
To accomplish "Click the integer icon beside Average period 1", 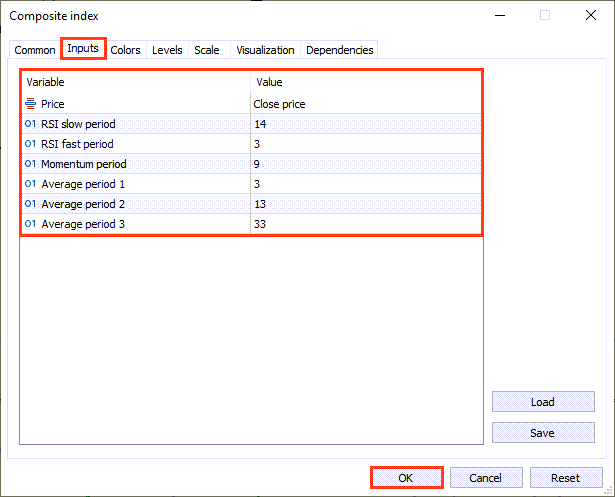I will [30, 184].
